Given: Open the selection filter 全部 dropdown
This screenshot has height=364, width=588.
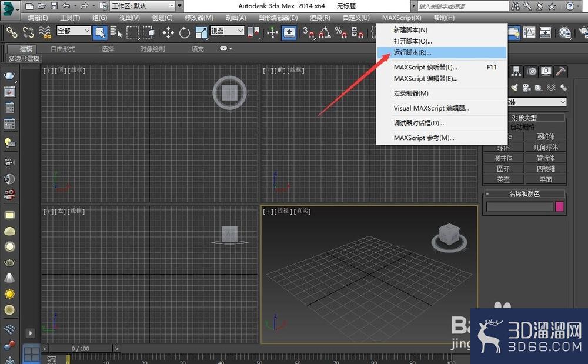Looking at the screenshot, I should pyautogui.click(x=73, y=31).
